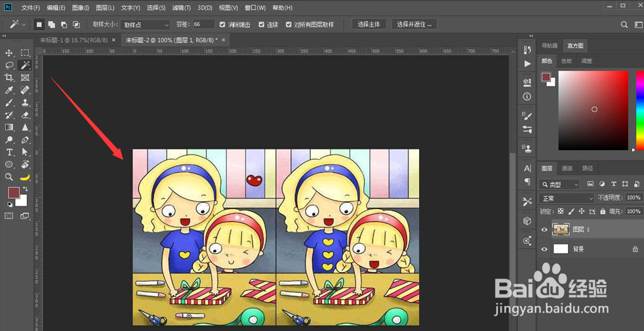Select the Eraser tool
Screen dimensions: 644x331
(25, 115)
